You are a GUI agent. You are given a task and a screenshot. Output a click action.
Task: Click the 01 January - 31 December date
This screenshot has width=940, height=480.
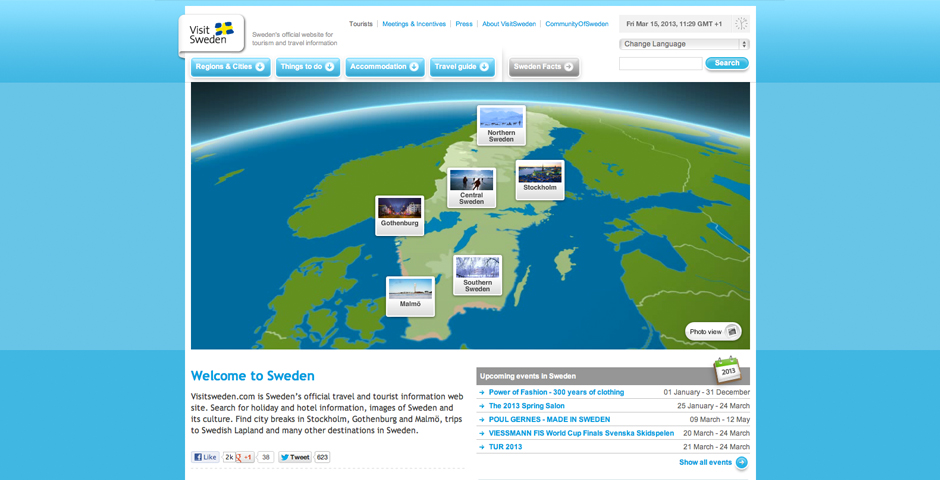click(x=706, y=393)
